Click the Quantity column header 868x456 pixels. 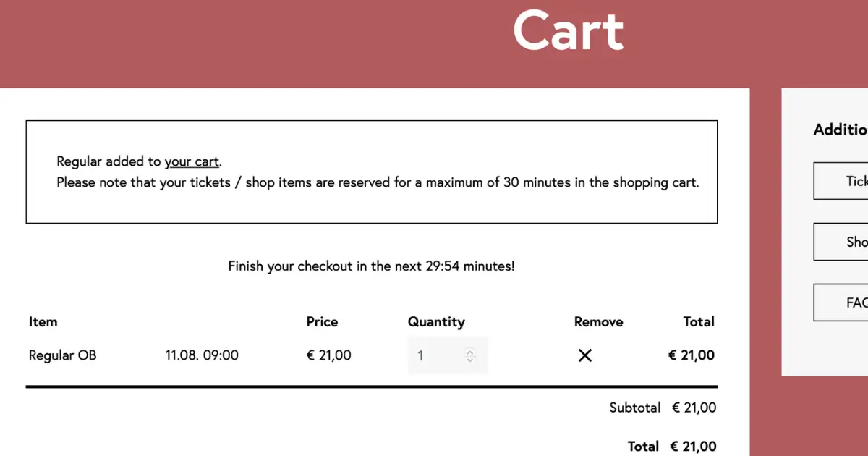(x=436, y=322)
